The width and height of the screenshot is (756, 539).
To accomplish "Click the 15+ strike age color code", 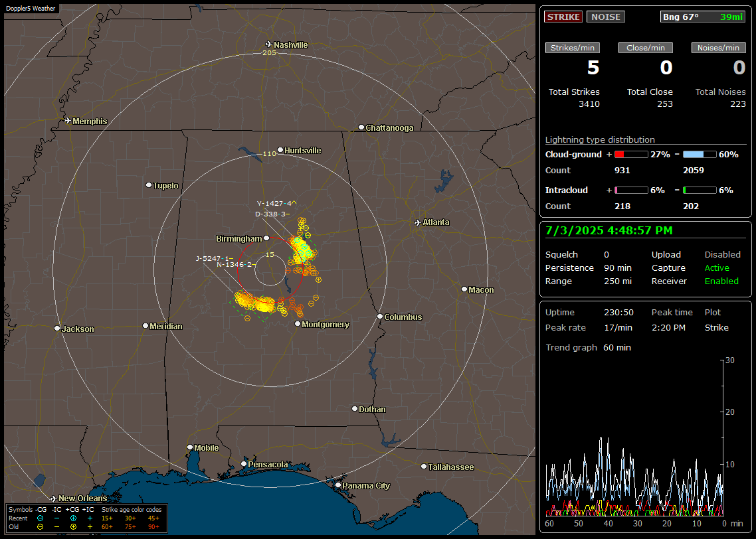I will pyautogui.click(x=107, y=518).
